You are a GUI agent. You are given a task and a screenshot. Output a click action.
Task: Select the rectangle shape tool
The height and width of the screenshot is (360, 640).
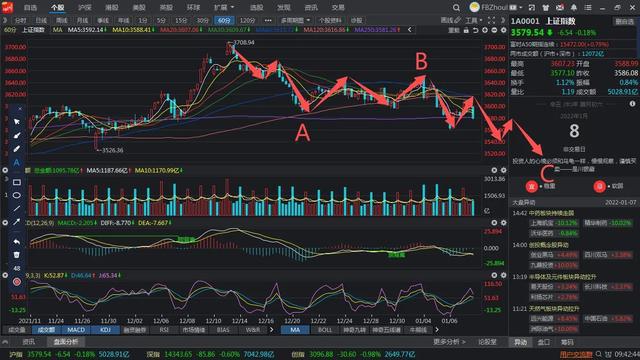click(17, 182)
